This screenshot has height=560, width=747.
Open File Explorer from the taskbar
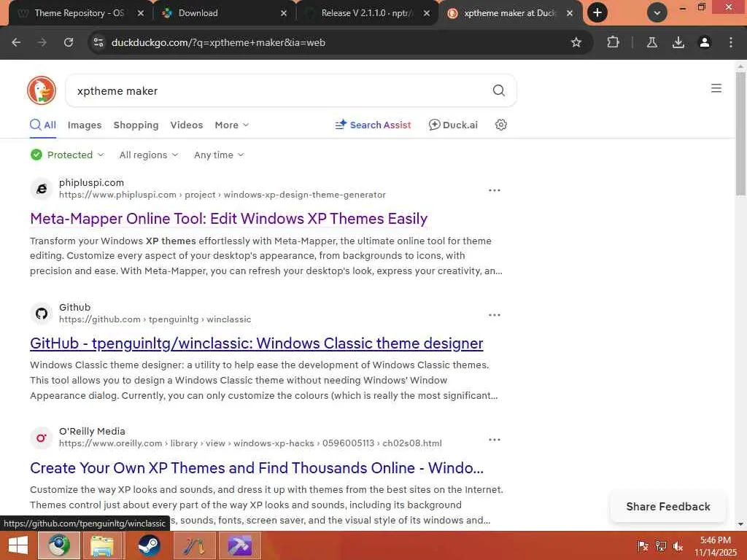pyautogui.click(x=102, y=545)
